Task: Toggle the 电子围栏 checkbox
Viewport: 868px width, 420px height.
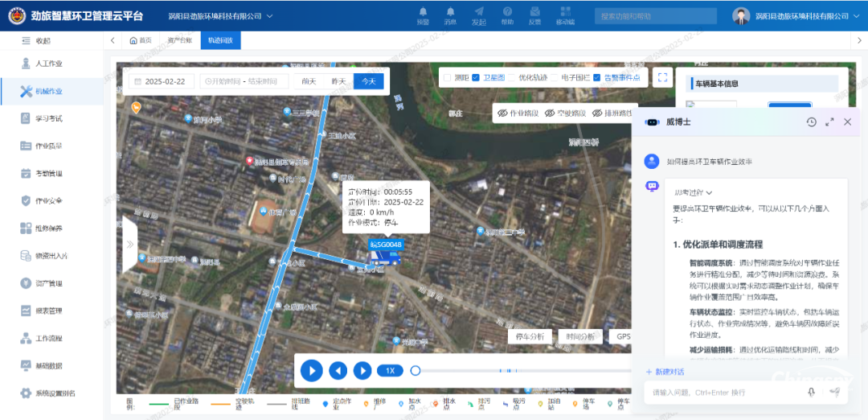Action: (554, 78)
